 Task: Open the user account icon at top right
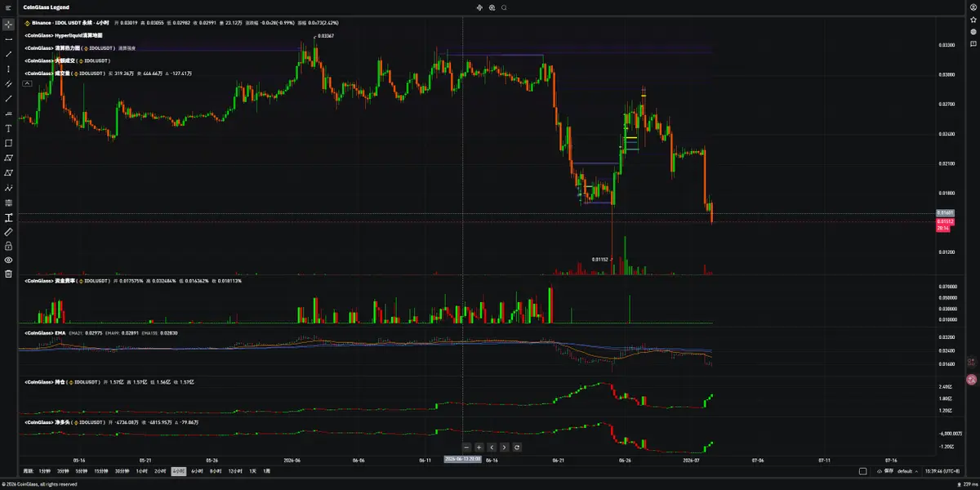point(973,7)
